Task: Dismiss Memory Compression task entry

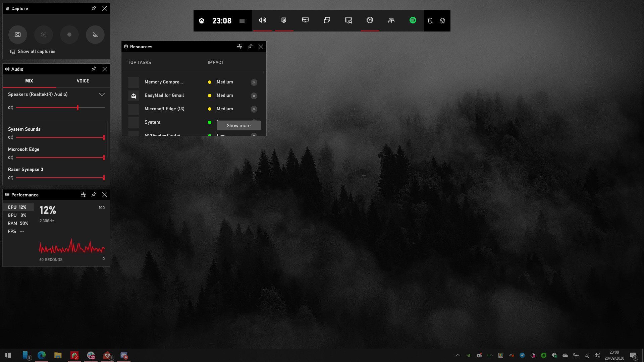Action: tap(254, 82)
